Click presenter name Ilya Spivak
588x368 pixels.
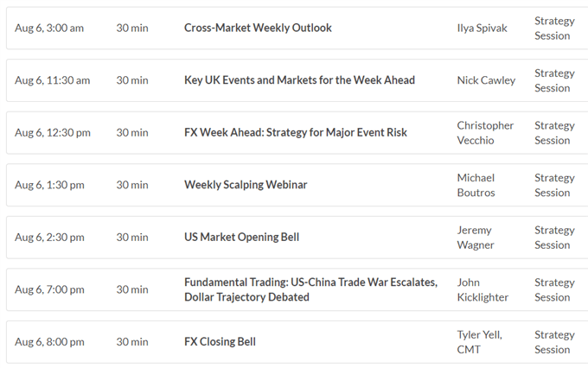(482, 29)
